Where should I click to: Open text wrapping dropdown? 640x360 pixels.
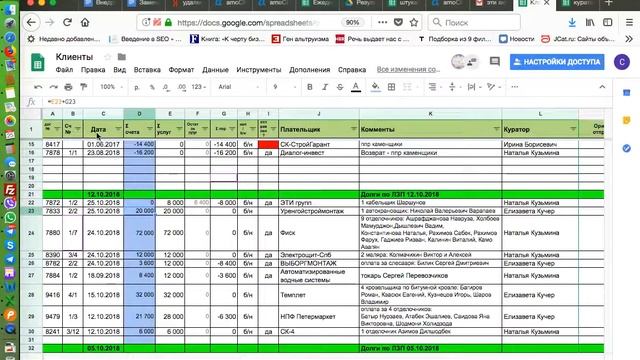point(474,87)
